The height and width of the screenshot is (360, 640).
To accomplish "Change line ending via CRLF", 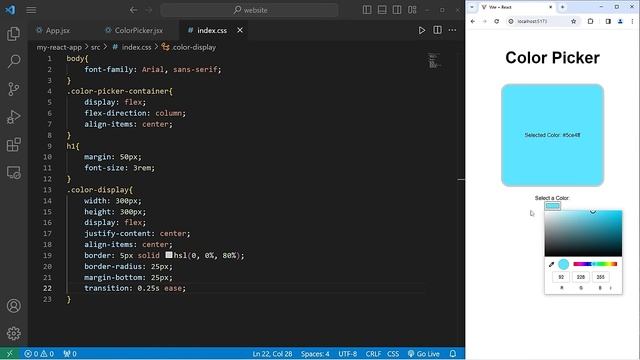I will [x=373, y=353].
